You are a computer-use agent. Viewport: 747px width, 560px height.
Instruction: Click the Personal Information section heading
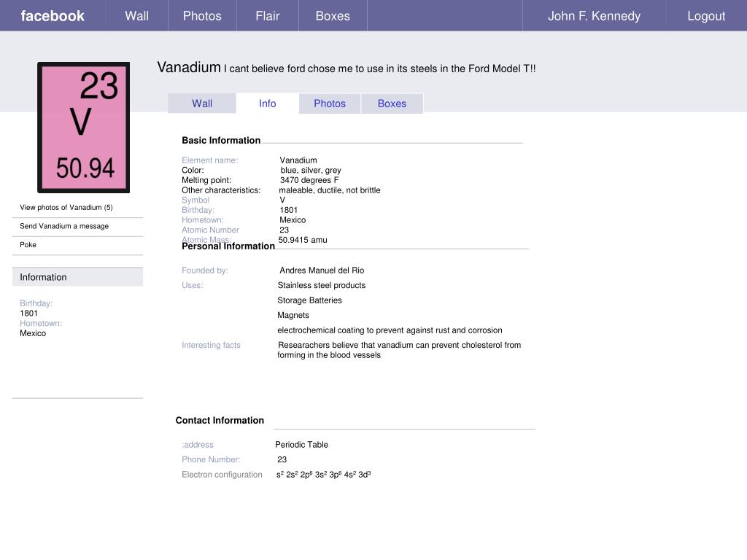[228, 246]
